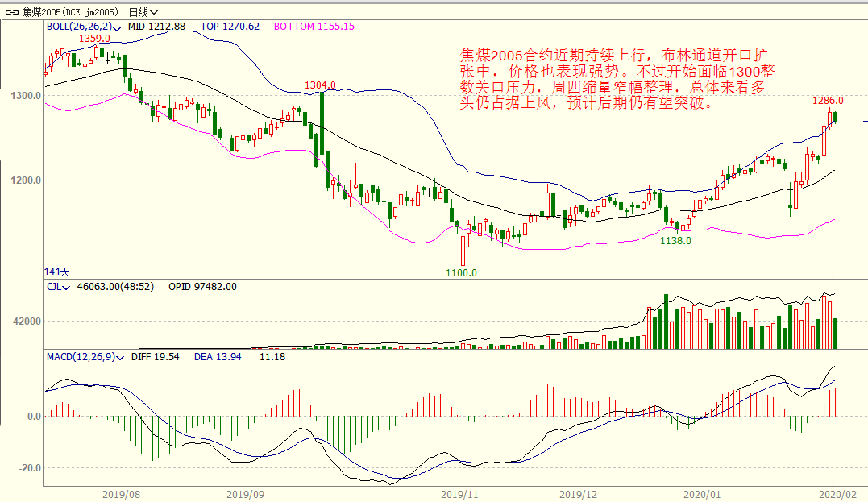Select the BOLL MID 1212.88 value label
Viewport: 868px width, 502px height.
click(x=157, y=27)
